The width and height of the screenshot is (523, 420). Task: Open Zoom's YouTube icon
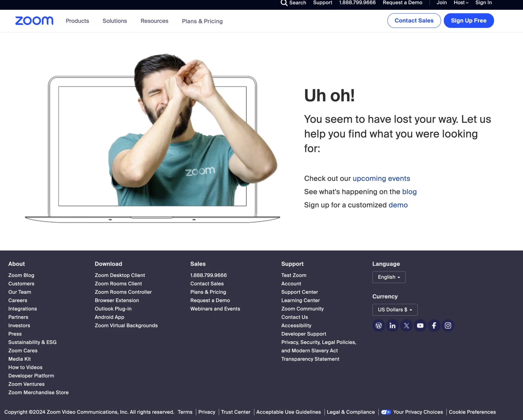coord(420,326)
